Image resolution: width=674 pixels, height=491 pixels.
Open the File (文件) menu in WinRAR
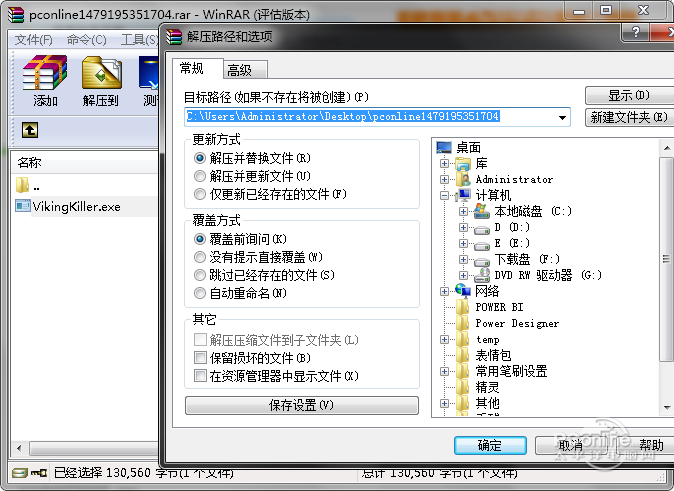34,40
